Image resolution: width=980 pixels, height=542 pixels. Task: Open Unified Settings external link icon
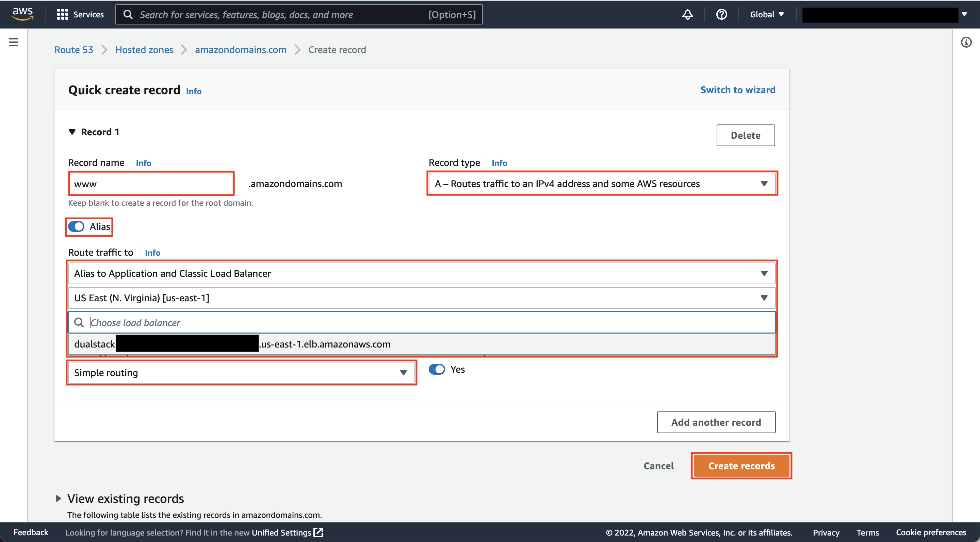(318, 532)
